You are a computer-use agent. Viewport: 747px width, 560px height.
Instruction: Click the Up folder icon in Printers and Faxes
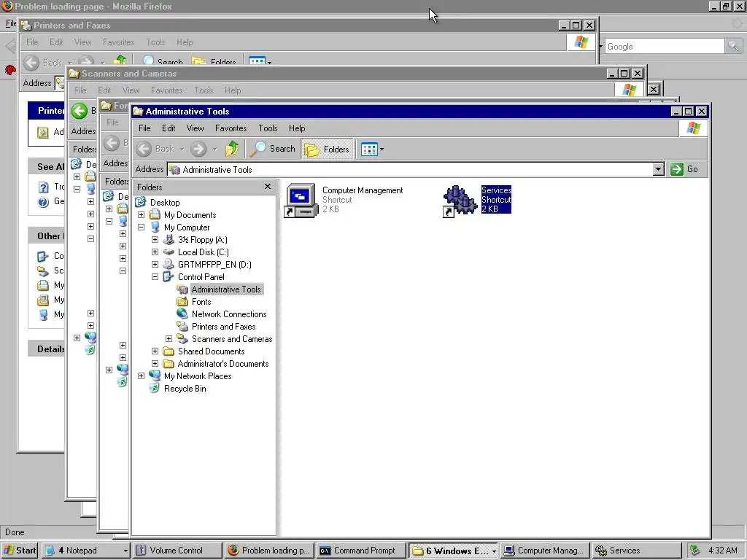point(120,60)
